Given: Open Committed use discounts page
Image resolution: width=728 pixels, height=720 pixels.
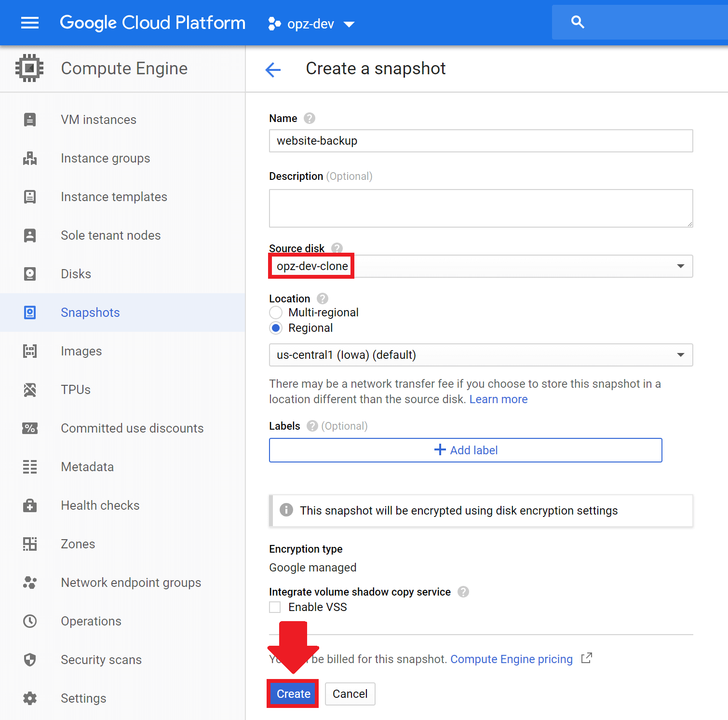Looking at the screenshot, I should coord(122,428).
